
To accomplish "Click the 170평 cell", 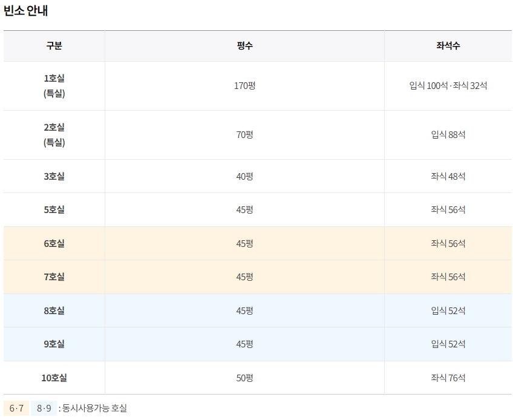I will (244, 86).
